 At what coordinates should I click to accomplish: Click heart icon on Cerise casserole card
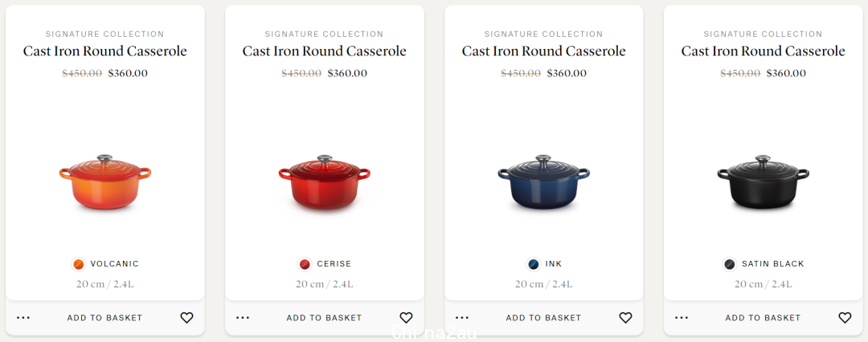[x=407, y=318]
